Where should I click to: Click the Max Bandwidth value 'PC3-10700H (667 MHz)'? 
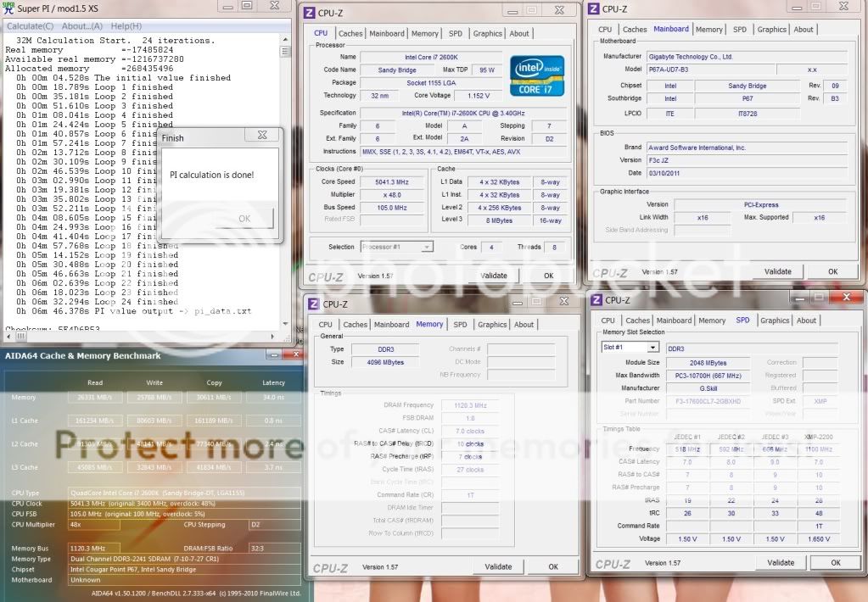(x=708, y=376)
